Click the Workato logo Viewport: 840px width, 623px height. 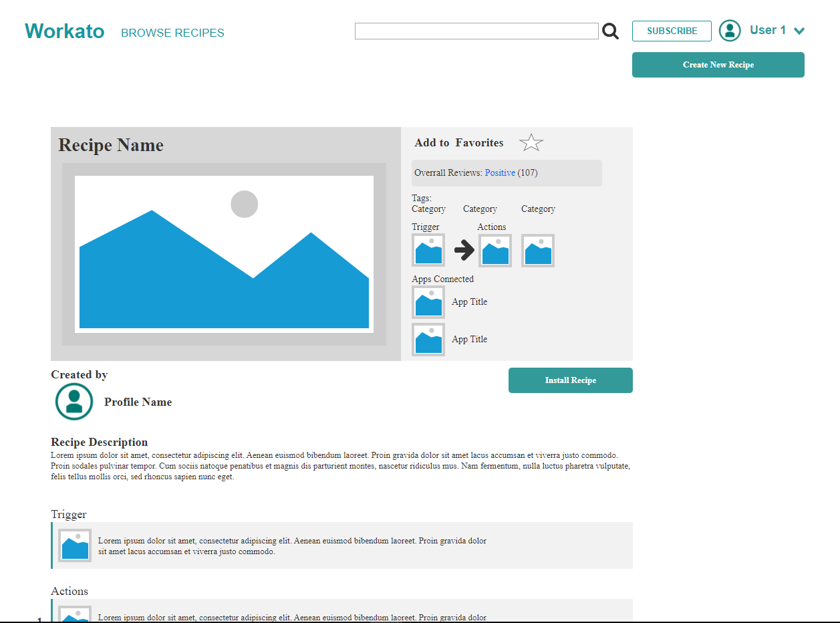(x=65, y=31)
